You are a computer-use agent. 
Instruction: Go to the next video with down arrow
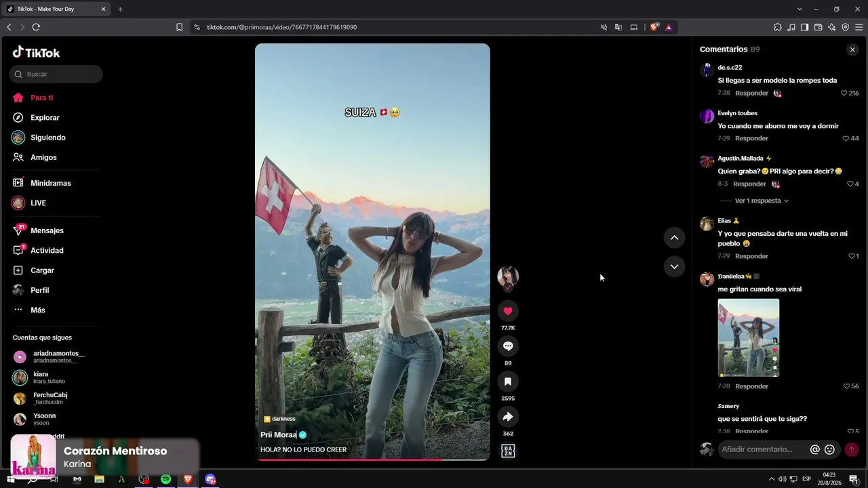(x=674, y=266)
